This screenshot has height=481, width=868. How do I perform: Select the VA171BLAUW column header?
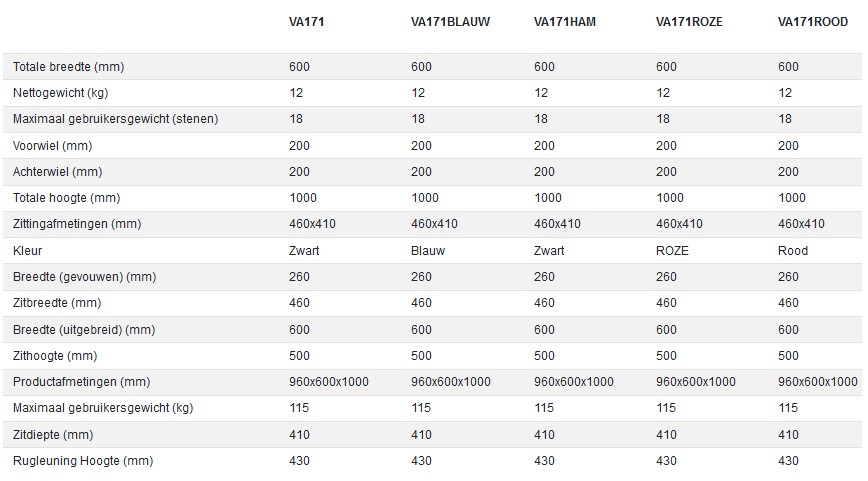[450, 22]
